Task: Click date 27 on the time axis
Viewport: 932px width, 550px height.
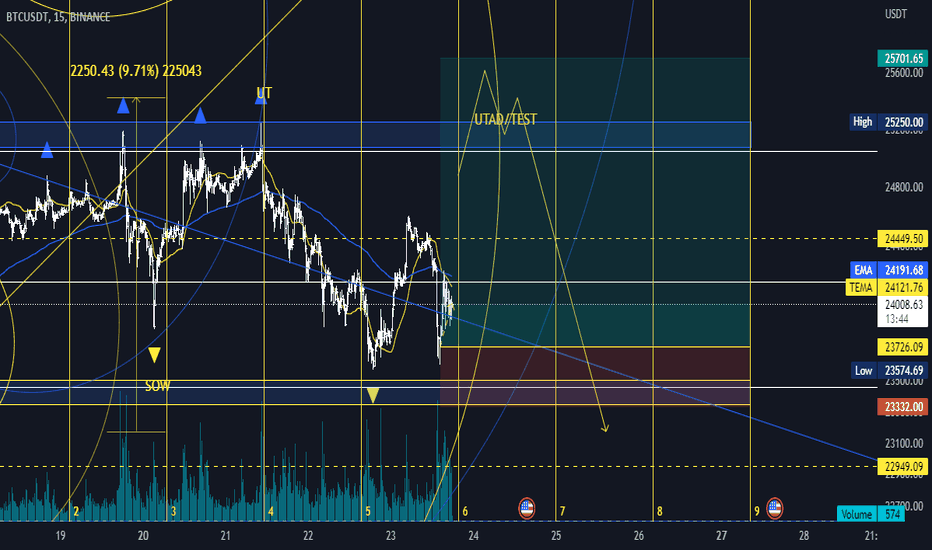Action: coord(721,536)
